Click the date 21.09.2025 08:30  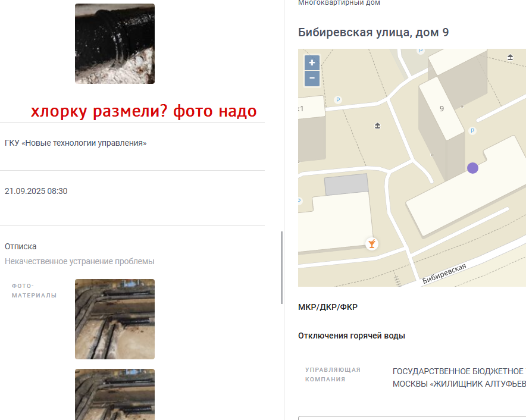pos(36,191)
